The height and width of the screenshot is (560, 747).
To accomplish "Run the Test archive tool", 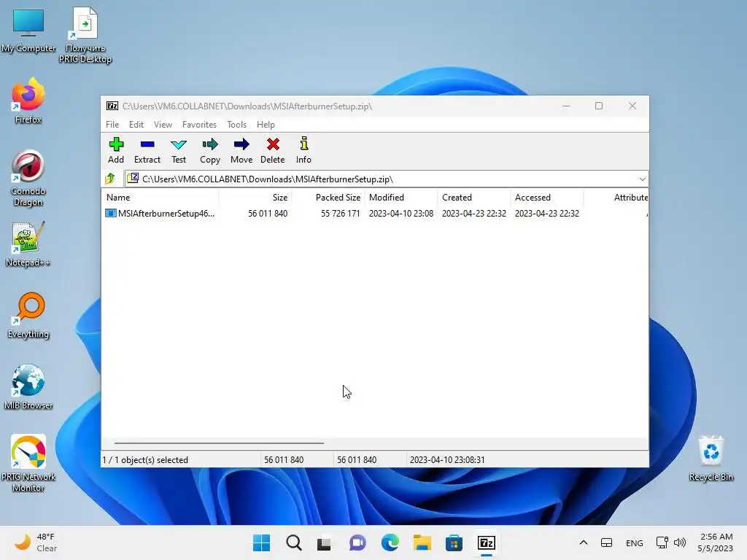I will pos(179,150).
